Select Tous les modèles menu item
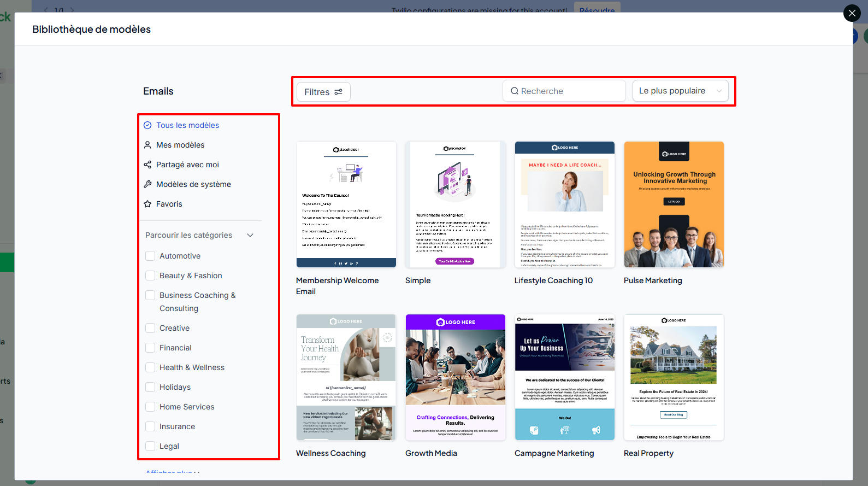868x486 pixels. (x=187, y=125)
